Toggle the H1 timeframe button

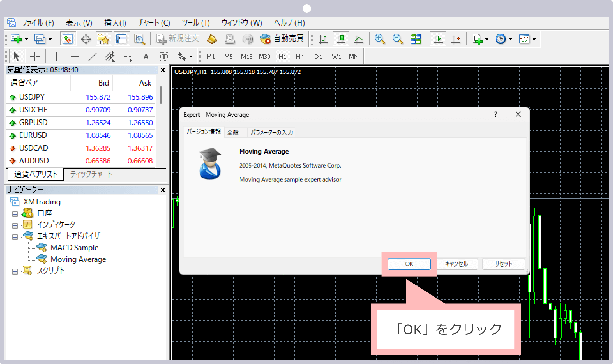click(282, 57)
